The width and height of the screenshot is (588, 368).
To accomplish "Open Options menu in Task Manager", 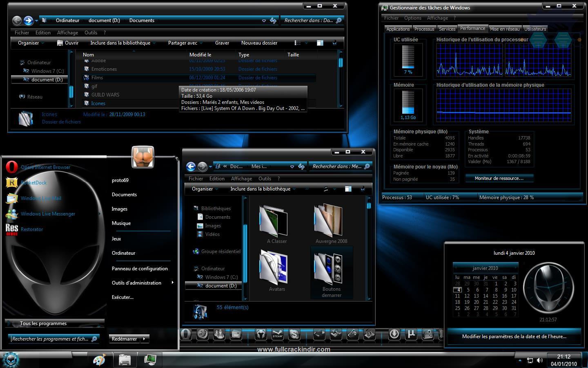I will 413,18.
